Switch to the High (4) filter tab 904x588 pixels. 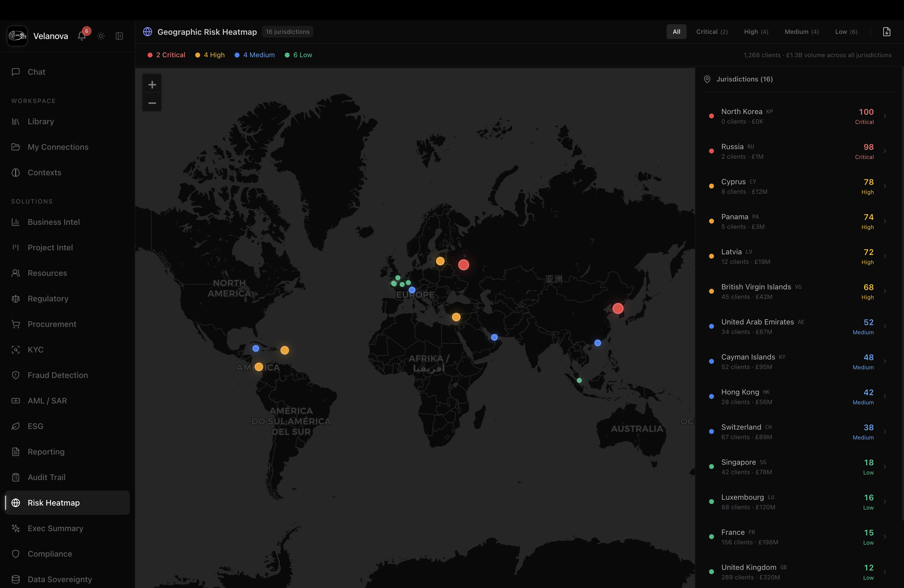[x=756, y=32]
